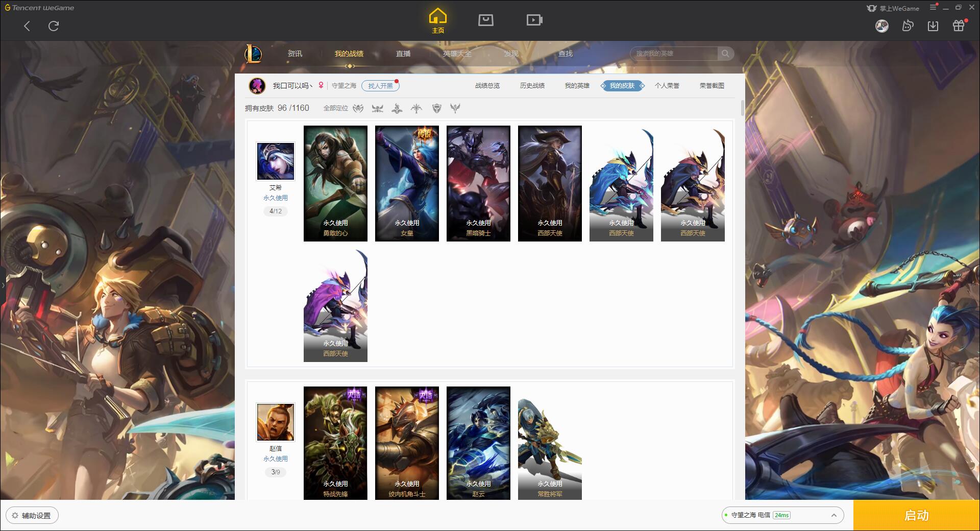Open the 资讯 nav tab
The width and height of the screenshot is (980, 531).
click(295, 54)
